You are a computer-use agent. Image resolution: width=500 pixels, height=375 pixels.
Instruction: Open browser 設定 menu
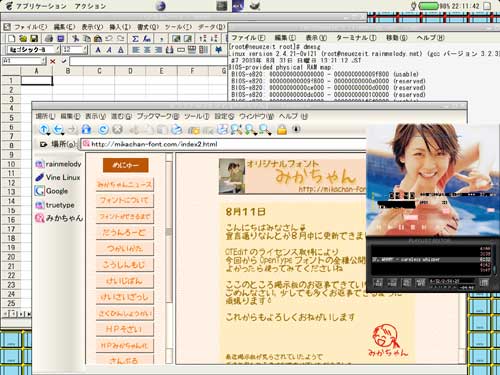224,116
